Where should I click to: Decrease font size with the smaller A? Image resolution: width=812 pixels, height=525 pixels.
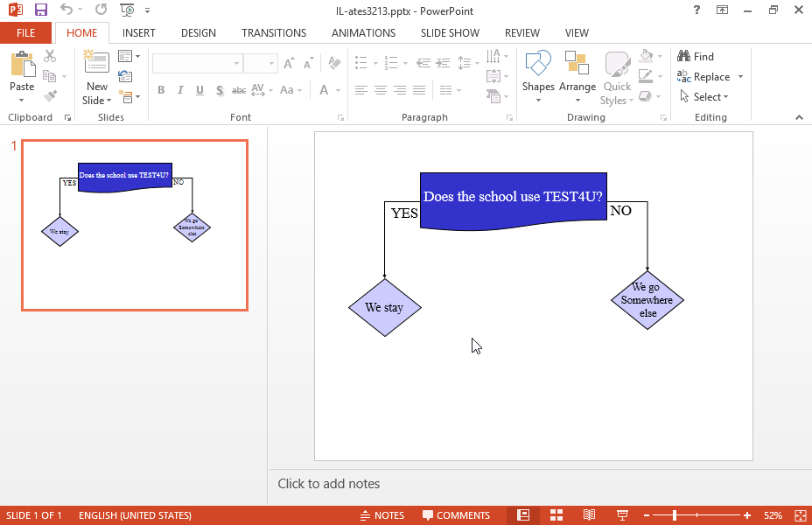[309, 63]
